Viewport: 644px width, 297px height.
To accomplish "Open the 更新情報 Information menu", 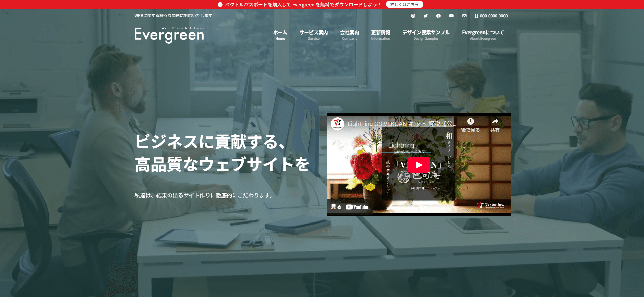I will (x=381, y=35).
